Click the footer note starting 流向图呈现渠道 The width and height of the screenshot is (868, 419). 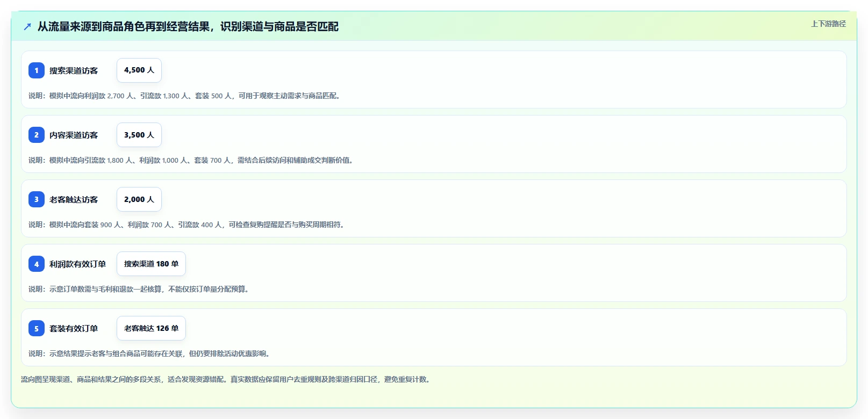tap(227, 379)
